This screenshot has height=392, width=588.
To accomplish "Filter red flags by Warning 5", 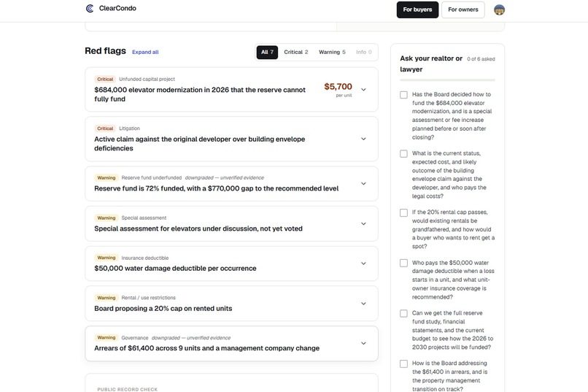I will pyautogui.click(x=332, y=52).
